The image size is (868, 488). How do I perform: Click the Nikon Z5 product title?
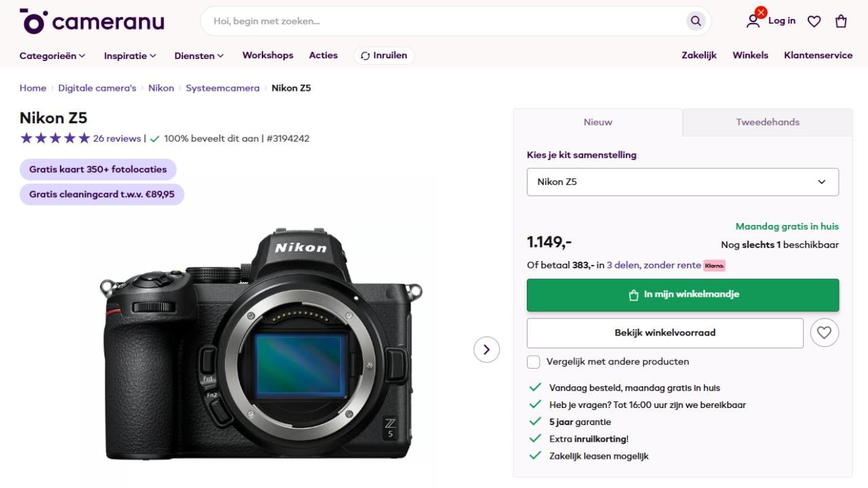click(x=54, y=118)
